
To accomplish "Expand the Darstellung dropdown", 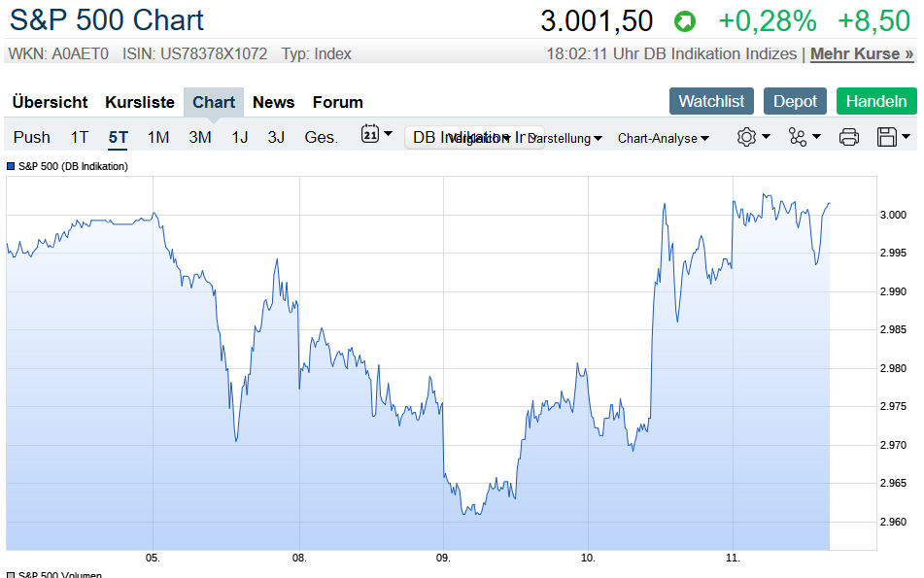I will (x=565, y=139).
